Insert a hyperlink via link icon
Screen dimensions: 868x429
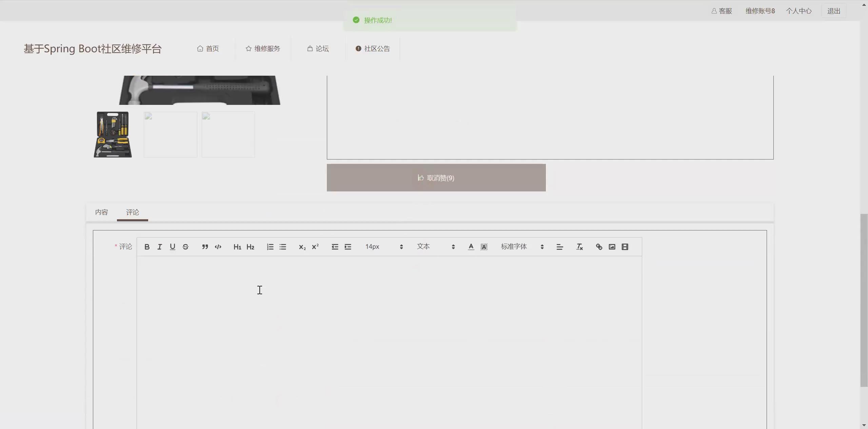[599, 247]
